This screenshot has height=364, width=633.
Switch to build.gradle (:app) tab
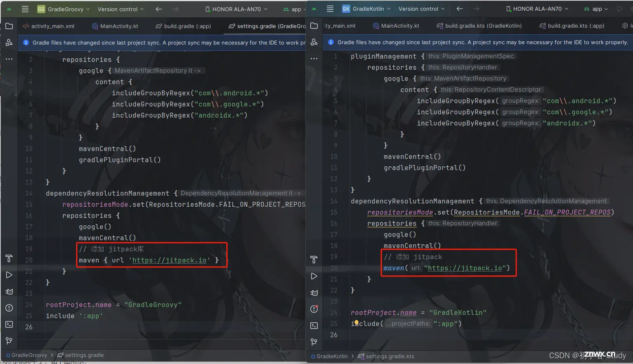coord(183,26)
